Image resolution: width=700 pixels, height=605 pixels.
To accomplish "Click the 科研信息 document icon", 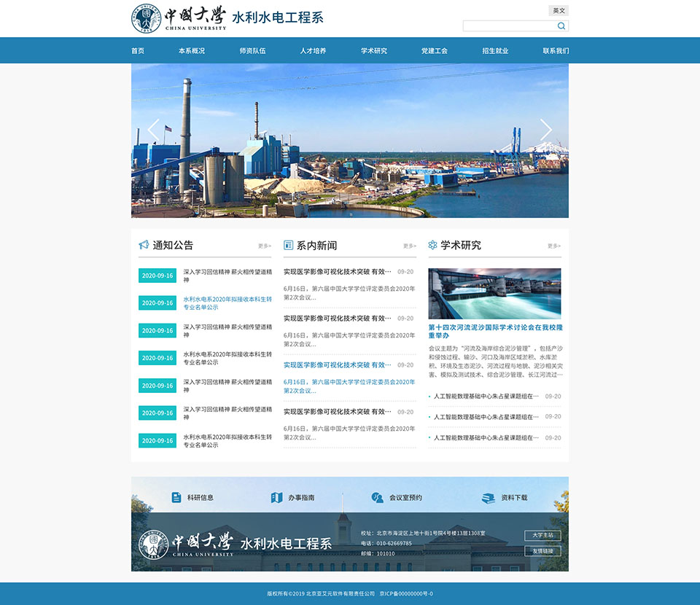I will point(176,497).
